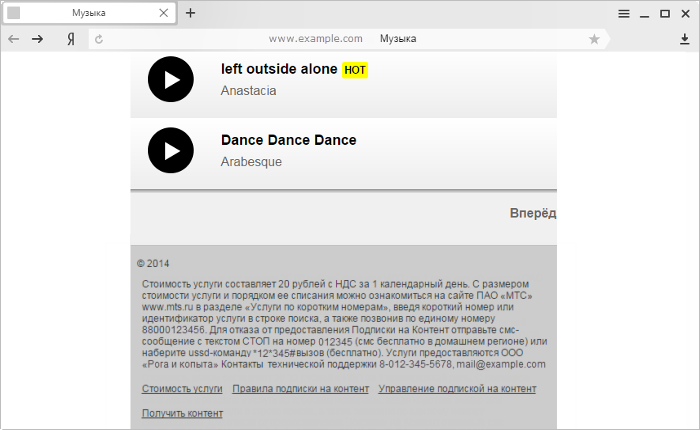The image size is (700, 430).
Task: Bookmark page with the star icon
Action: (x=594, y=39)
